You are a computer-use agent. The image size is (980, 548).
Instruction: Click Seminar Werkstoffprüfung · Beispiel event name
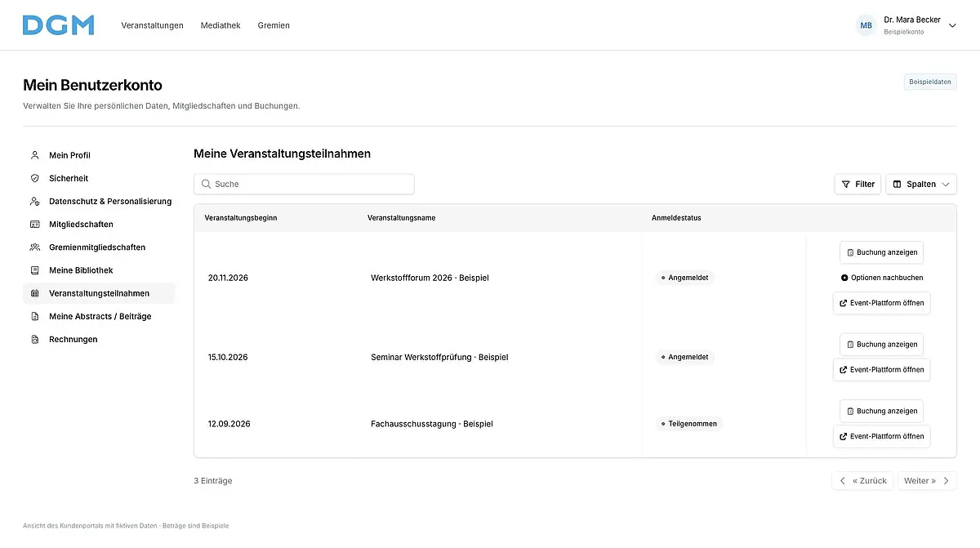[x=439, y=357]
